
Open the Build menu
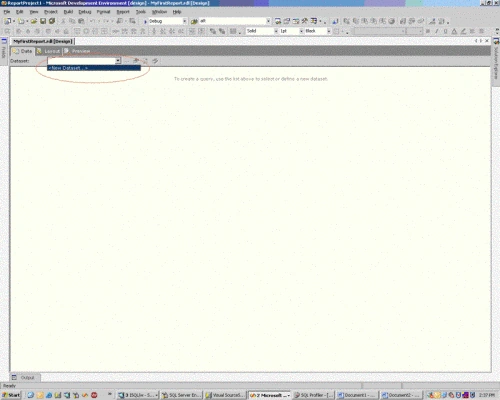68,12
